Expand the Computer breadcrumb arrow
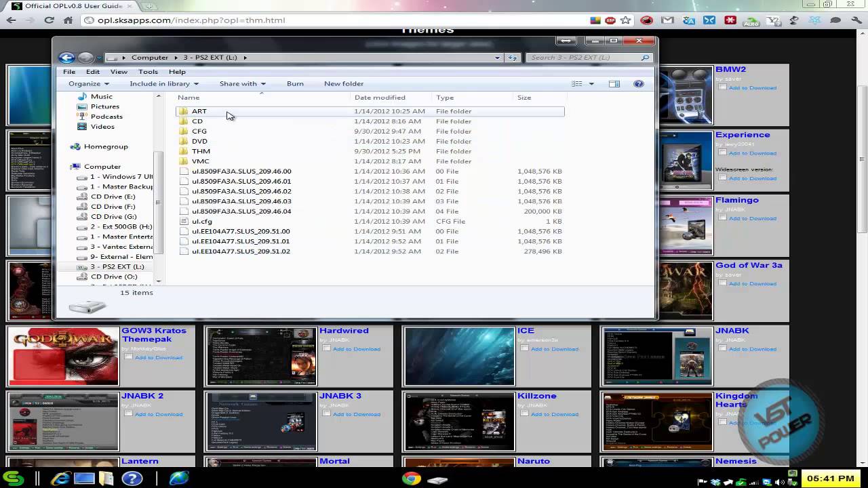Image resolution: width=868 pixels, height=488 pixels. click(x=175, y=58)
